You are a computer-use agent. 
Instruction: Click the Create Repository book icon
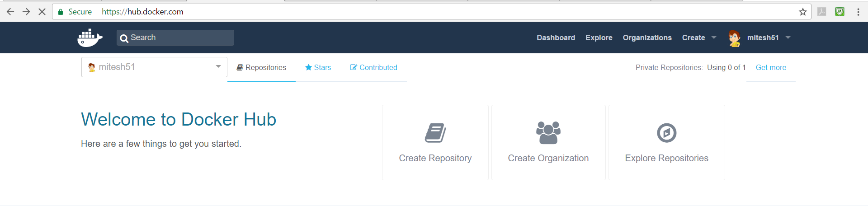435,133
